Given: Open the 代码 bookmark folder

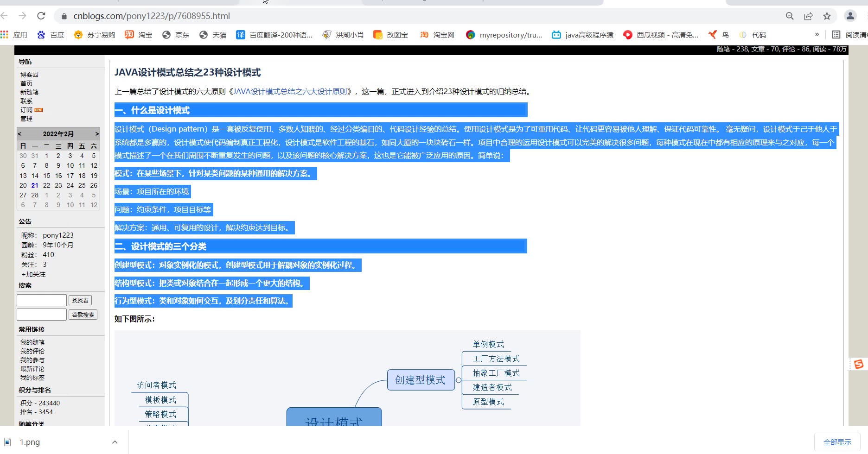Looking at the screenshot, I should click(x=753, y=35).
